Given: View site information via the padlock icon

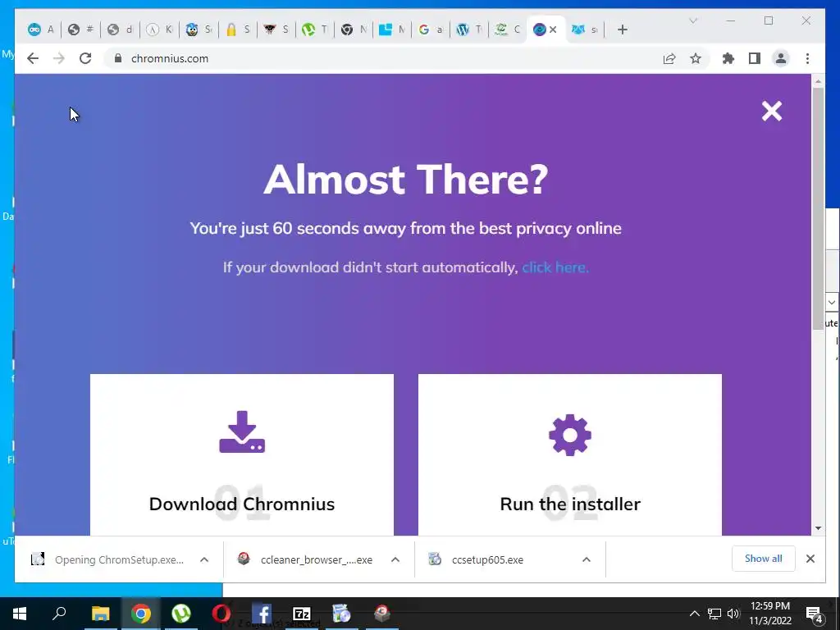Looking at the screenshot, I should pyautogui.click(x=118, y=58).
